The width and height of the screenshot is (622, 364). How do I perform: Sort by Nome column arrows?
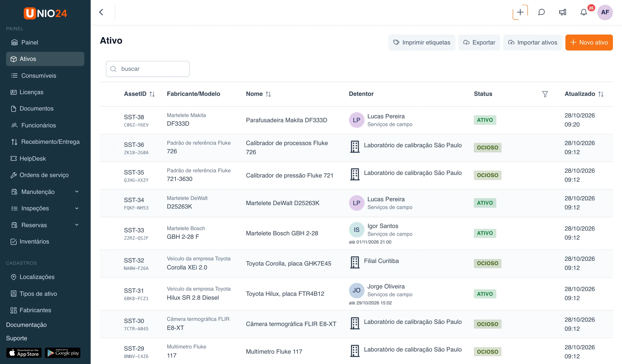click(x=268, y=94)
